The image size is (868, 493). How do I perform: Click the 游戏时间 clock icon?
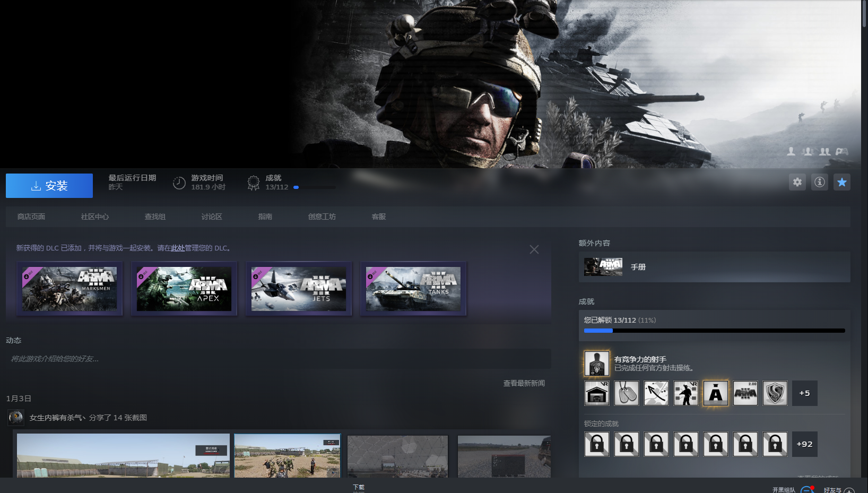(x=179, y=183)
